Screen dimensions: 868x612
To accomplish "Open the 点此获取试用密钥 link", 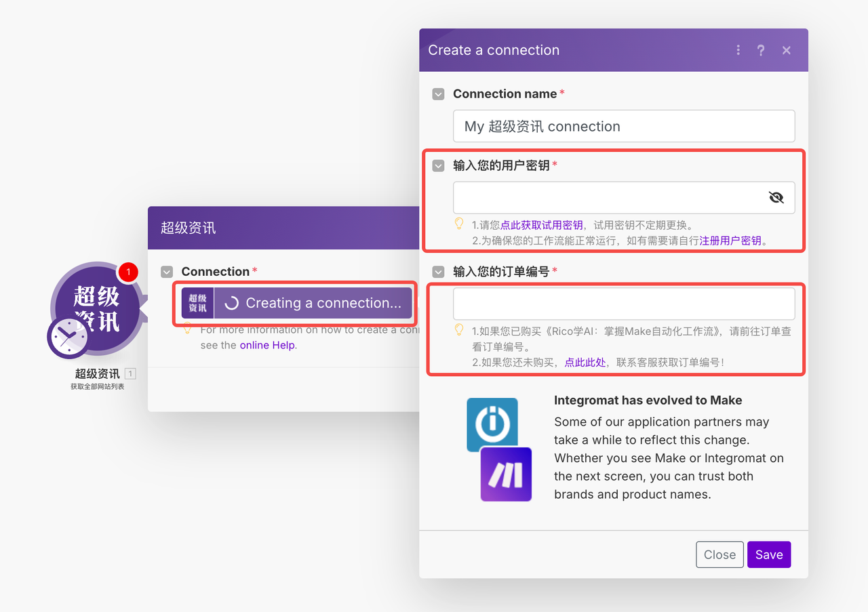I will [x=541, y=225].
